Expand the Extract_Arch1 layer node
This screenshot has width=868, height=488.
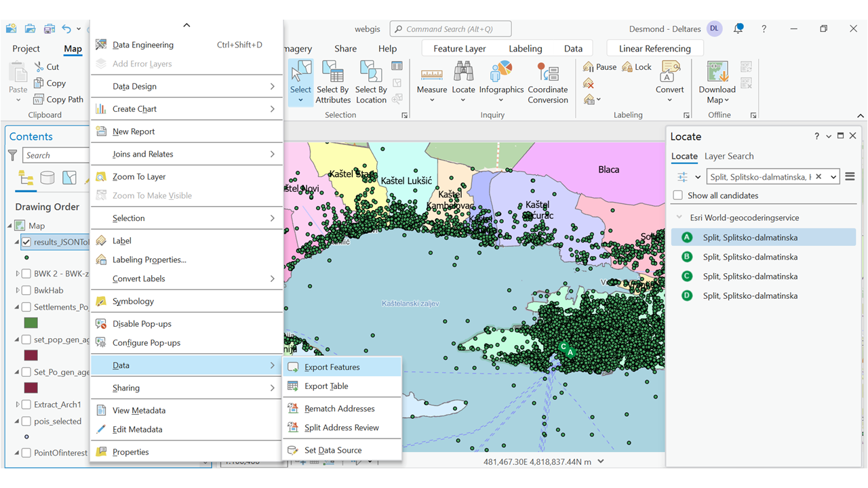tap(17, 405)
